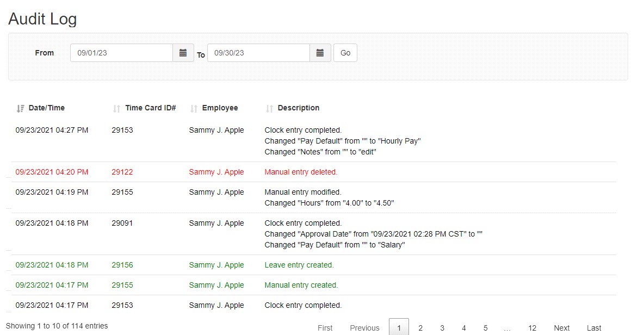644x335 pixels.
Task: Click the Previous pagination link
Action: pyautogui.click(x=364, y=328)
